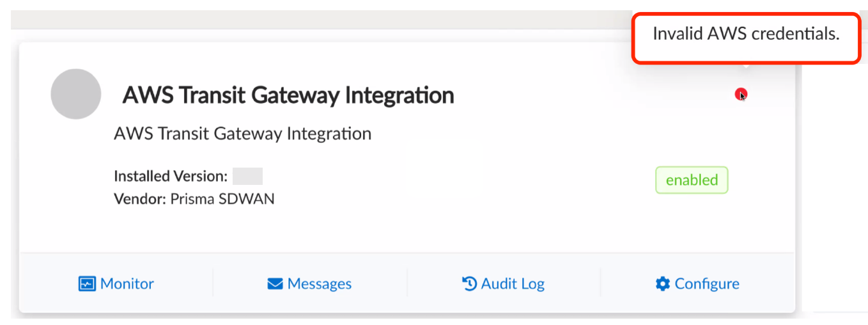Click the gray bar above the card

point(320,19)
